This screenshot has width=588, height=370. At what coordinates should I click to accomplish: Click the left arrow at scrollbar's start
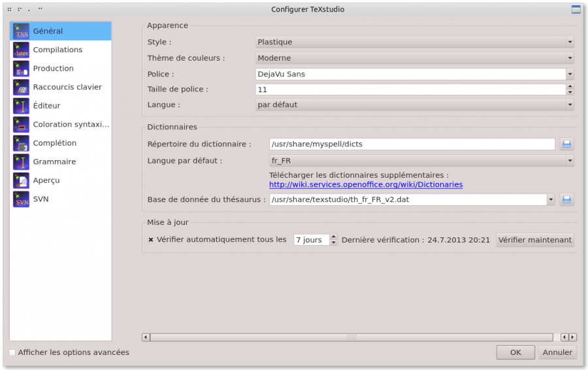146,337
